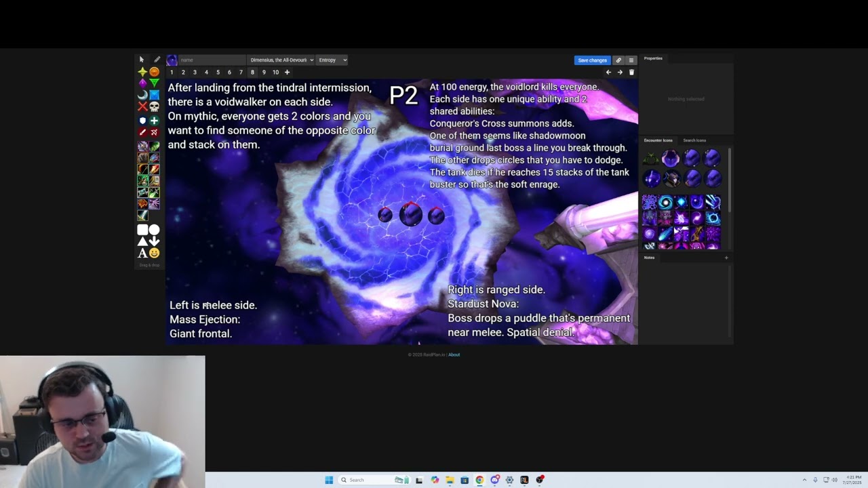
Task: Choose the white triangle shape
Action: pos(142,241)
